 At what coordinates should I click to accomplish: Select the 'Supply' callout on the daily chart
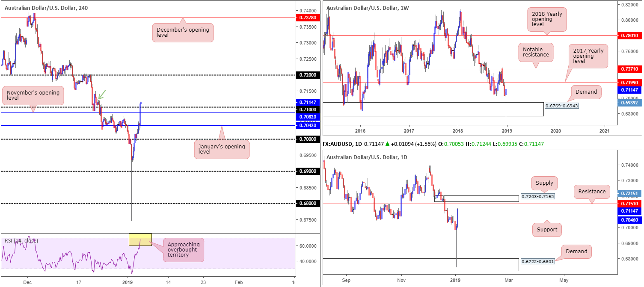point(544,183)
